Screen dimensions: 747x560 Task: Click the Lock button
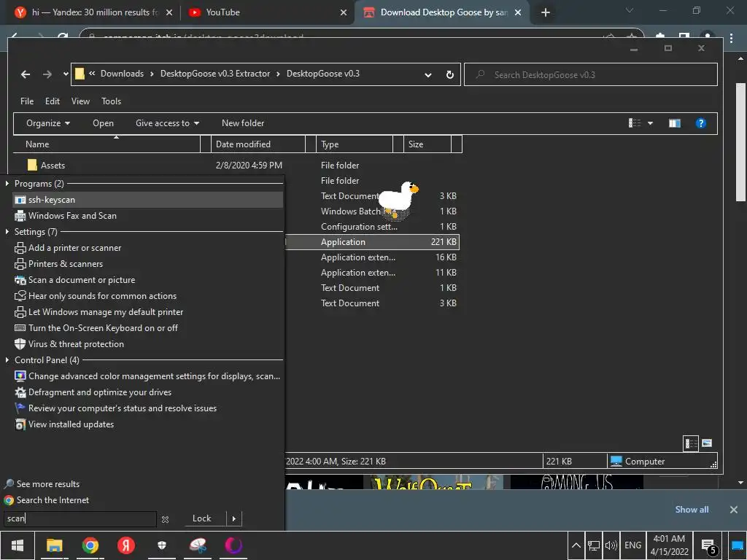pos(201,518)
